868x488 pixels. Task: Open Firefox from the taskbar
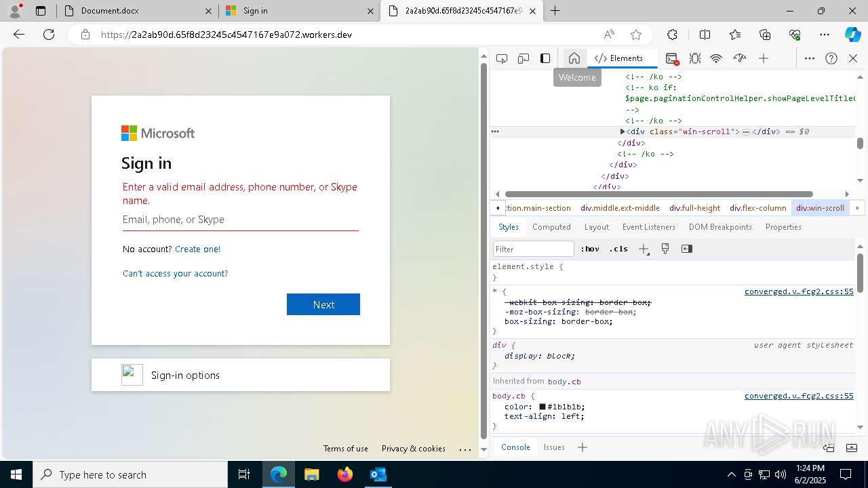[x=345, y=474]
